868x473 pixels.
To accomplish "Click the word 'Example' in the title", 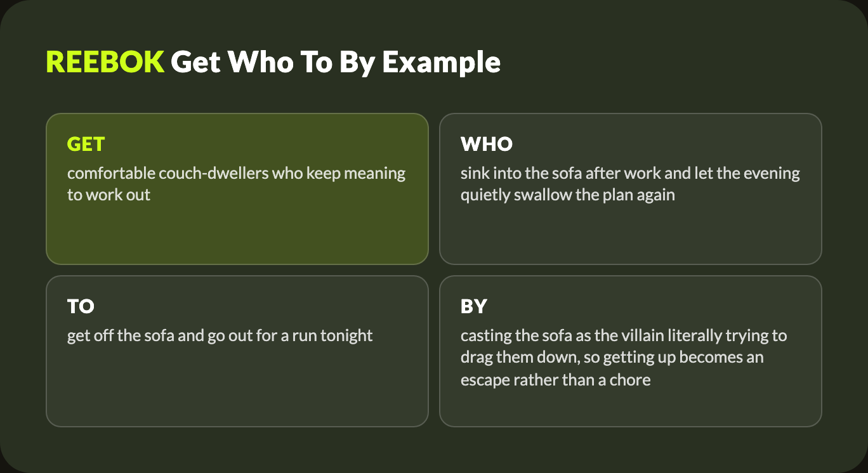I will [x=442, y=63].
